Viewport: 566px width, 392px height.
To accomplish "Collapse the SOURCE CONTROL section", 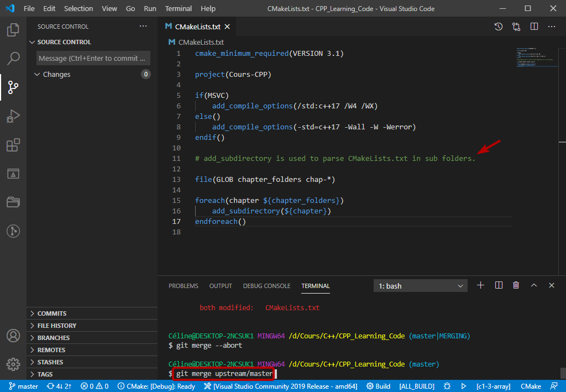I will tap(92, 42).
